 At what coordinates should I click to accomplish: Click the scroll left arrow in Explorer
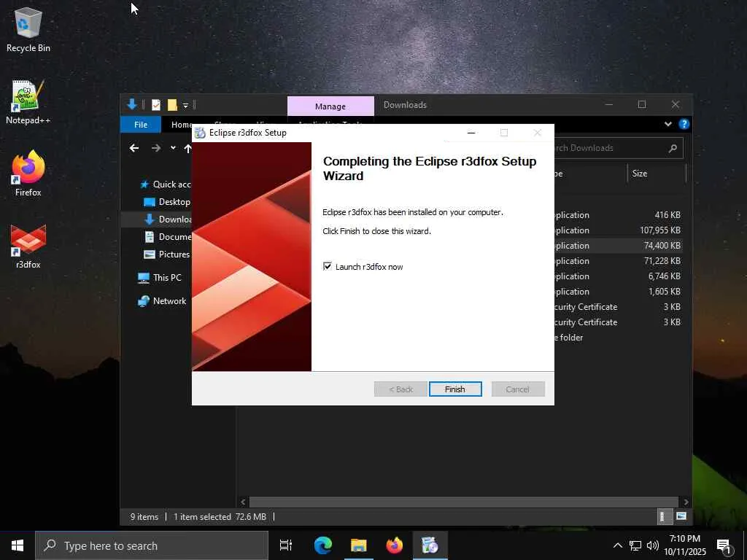243,502
